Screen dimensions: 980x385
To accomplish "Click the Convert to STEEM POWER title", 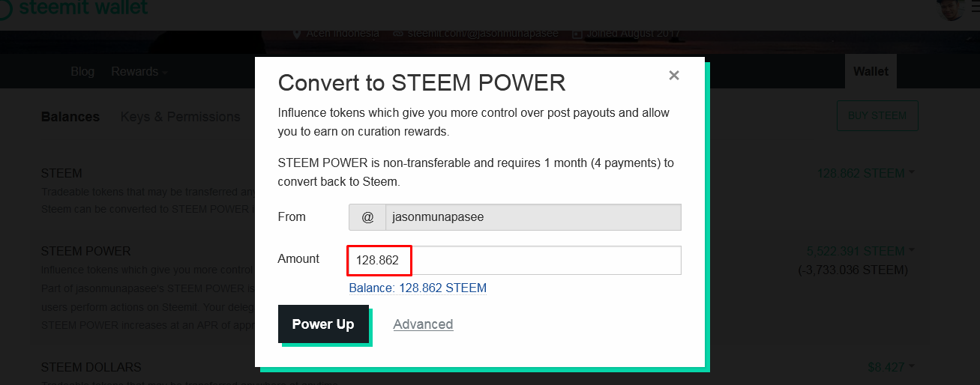I will pyautogui.click(x=421, y=82).
